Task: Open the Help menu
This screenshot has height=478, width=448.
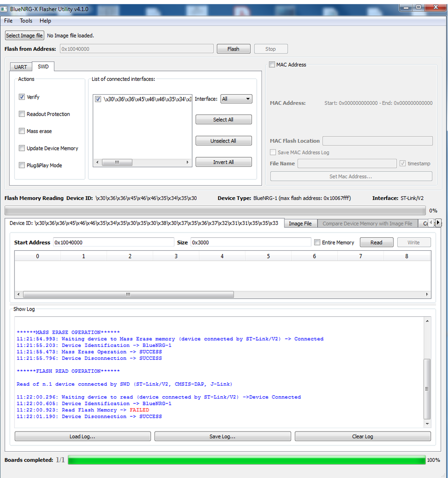Action: coord(45,21)
